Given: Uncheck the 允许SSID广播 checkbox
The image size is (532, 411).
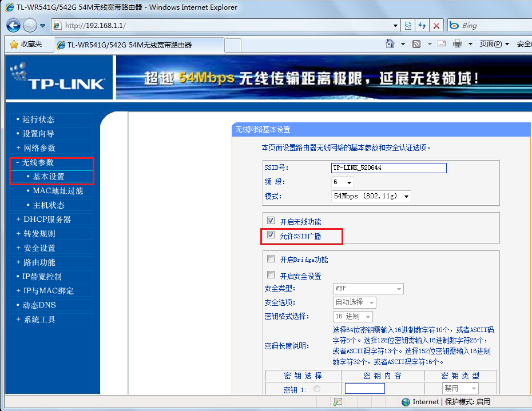Looking at the screenshot, I should (271, 235).
